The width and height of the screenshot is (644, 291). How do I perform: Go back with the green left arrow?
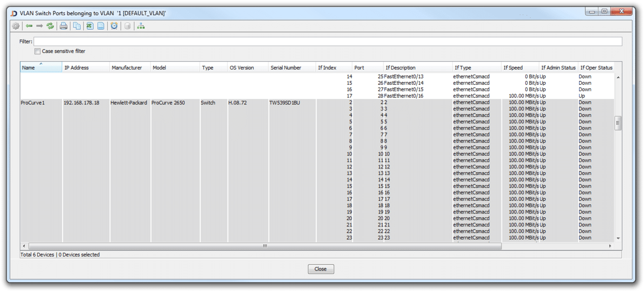coord(29,26)
